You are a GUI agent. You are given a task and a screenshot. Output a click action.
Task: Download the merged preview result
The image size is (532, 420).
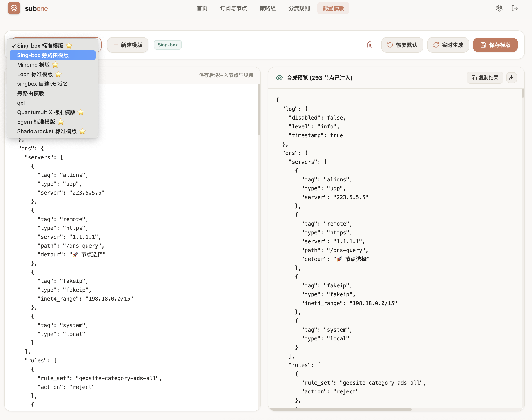(512, 78)
